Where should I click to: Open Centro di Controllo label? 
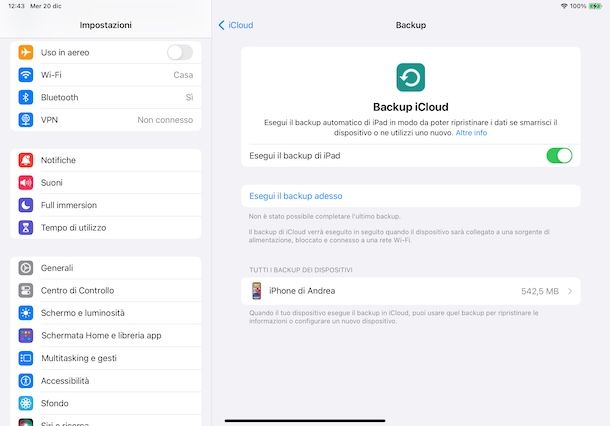click(77, 290)
